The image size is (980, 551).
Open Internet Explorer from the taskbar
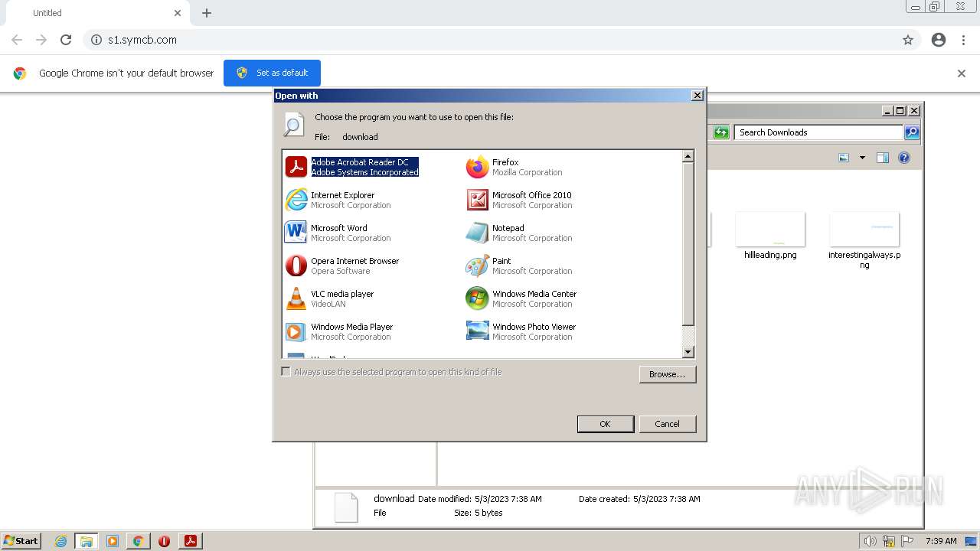click(60, 541)
